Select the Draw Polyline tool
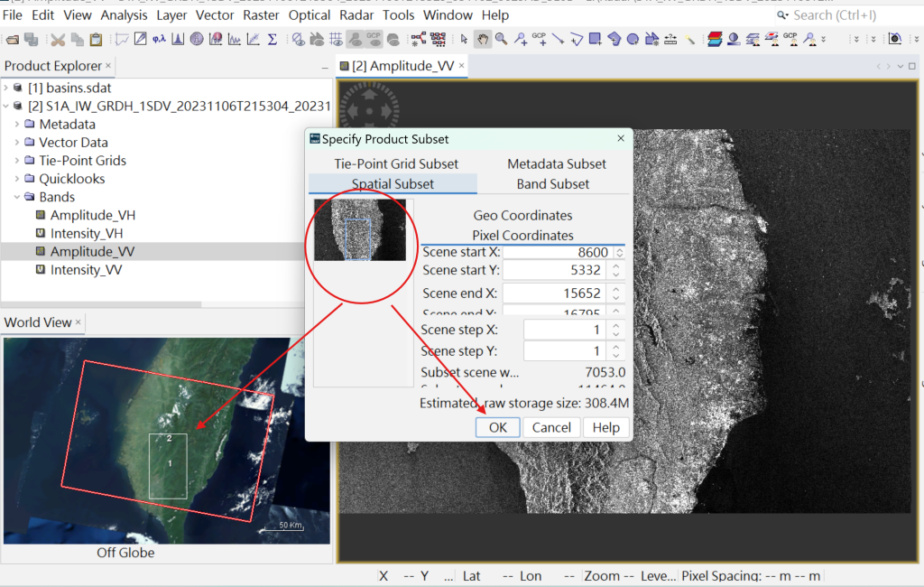 tap(577, 40)
